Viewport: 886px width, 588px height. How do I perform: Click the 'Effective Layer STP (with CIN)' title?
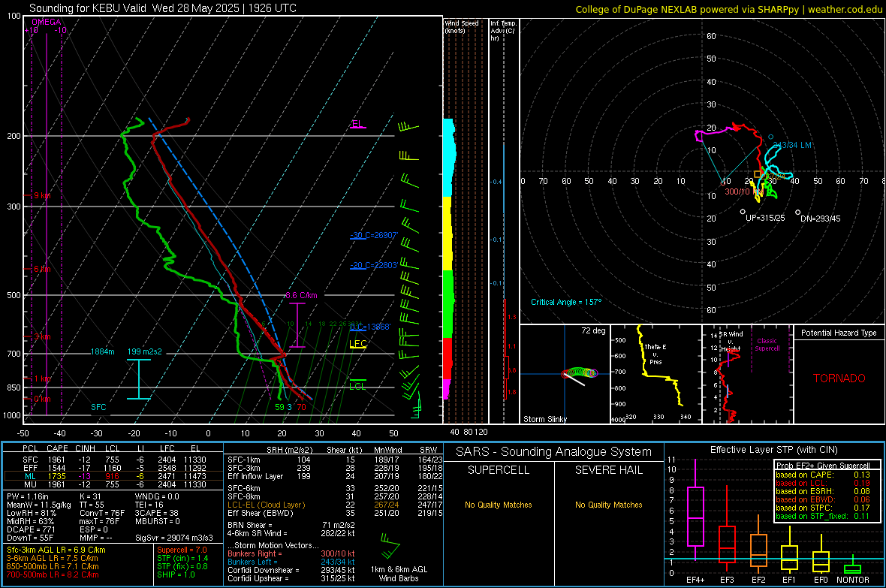[773, 450]
